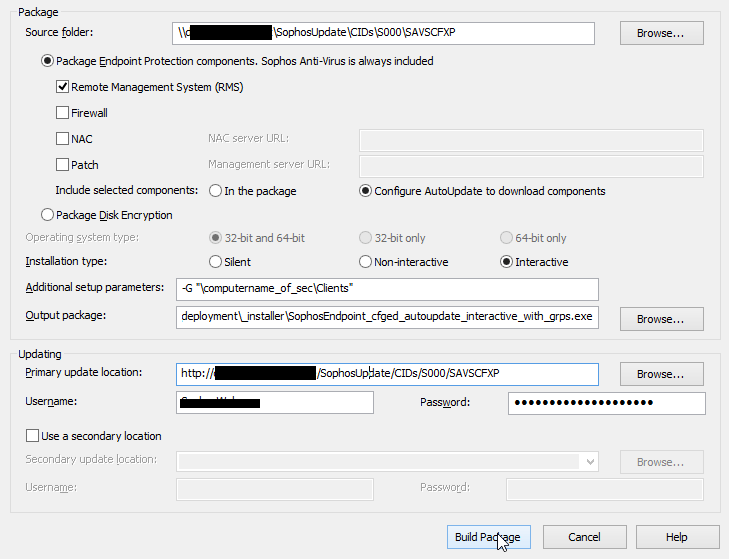
Task: Cancel the packaging dialog
Action: click(584, 537)
